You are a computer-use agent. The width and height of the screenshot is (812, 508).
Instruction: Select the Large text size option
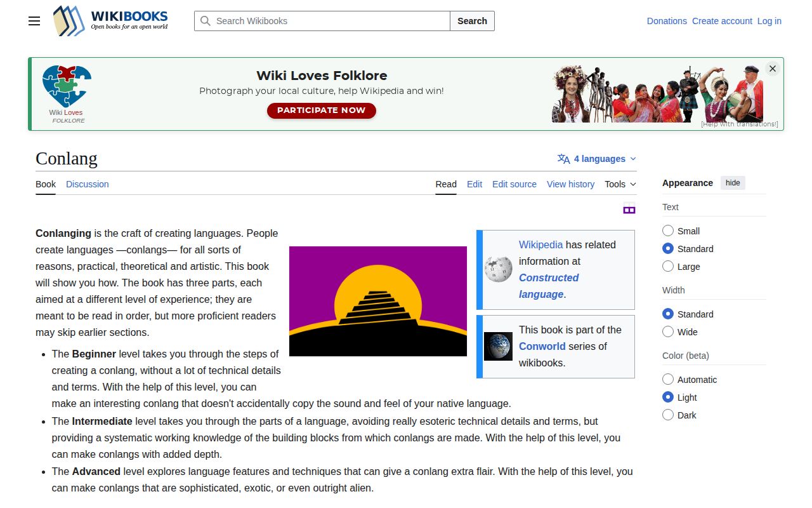668,267
